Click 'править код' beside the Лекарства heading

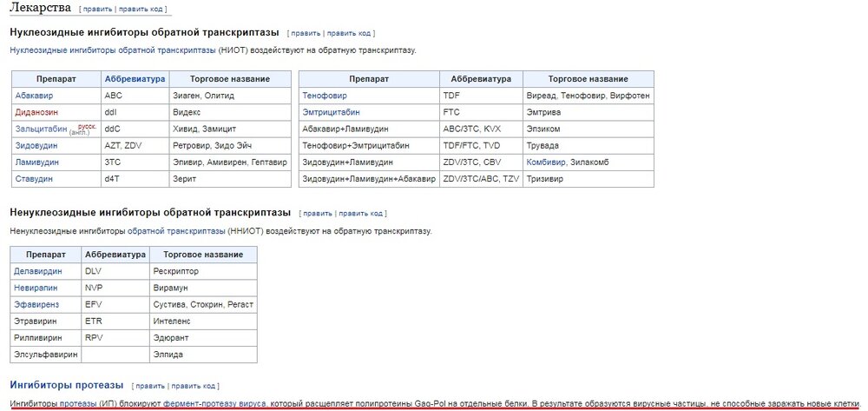point(141,9)
